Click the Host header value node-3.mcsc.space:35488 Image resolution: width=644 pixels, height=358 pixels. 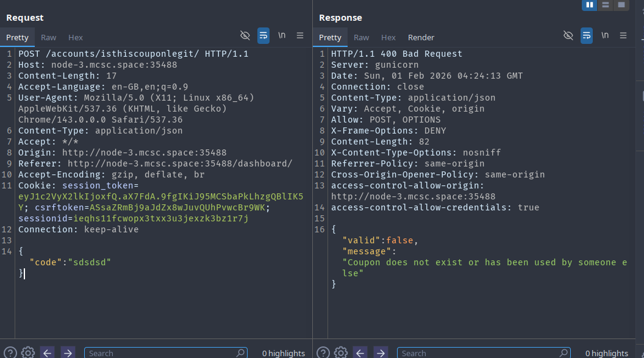tap(114, 65)
